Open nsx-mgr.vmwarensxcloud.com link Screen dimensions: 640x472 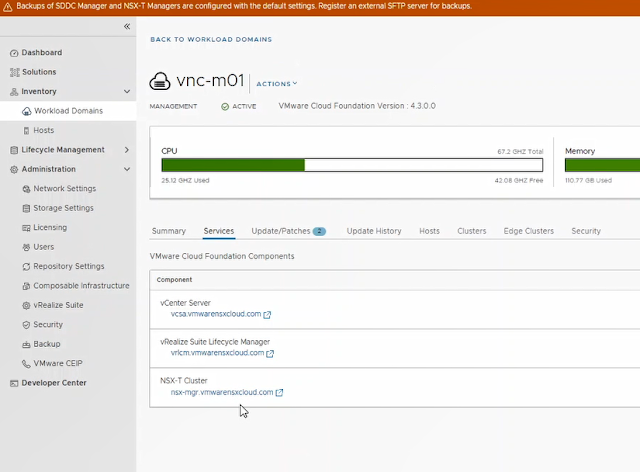(x=222, y=392)
